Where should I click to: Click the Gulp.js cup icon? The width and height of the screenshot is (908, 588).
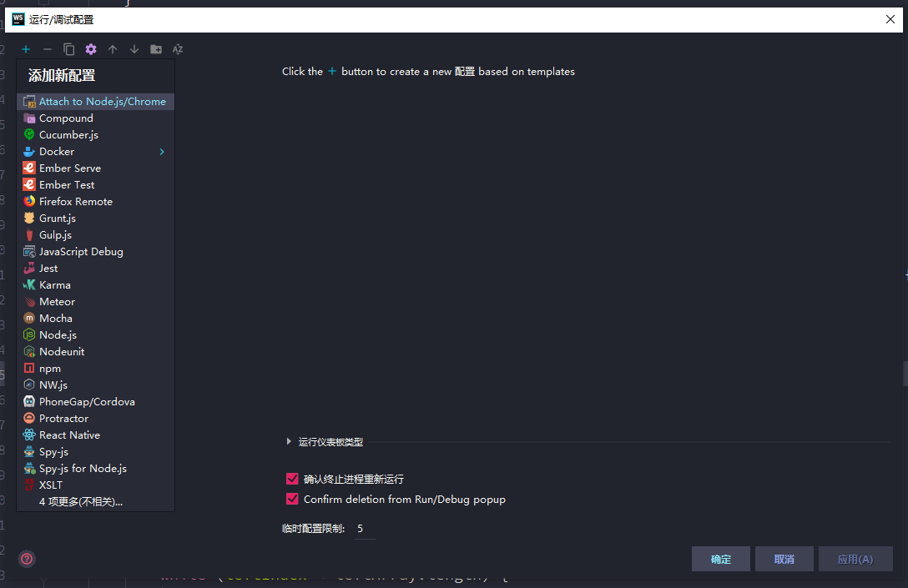(29, 234)
